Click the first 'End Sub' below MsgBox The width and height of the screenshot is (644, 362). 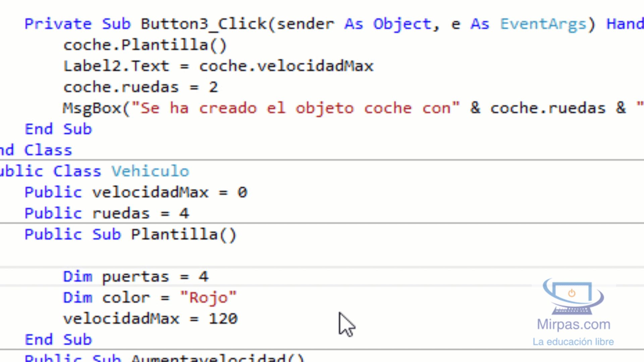[58, 129]
